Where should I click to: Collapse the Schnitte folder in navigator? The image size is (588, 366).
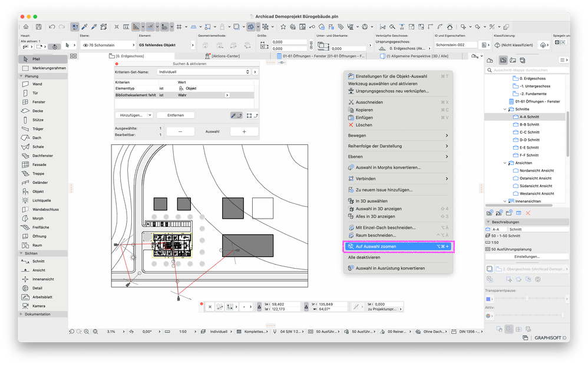pyautogui.click(x=505, y=109)
